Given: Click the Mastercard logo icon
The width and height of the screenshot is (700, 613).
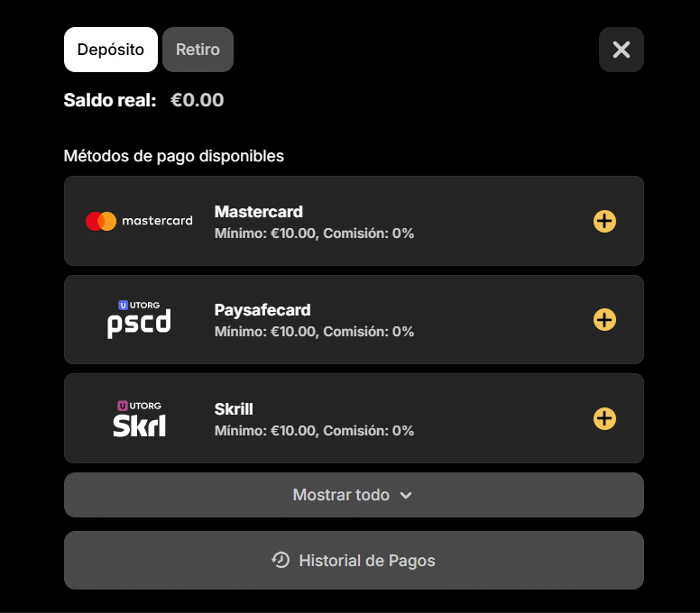Looking at the screenshot, I should (x=139, y=221).
